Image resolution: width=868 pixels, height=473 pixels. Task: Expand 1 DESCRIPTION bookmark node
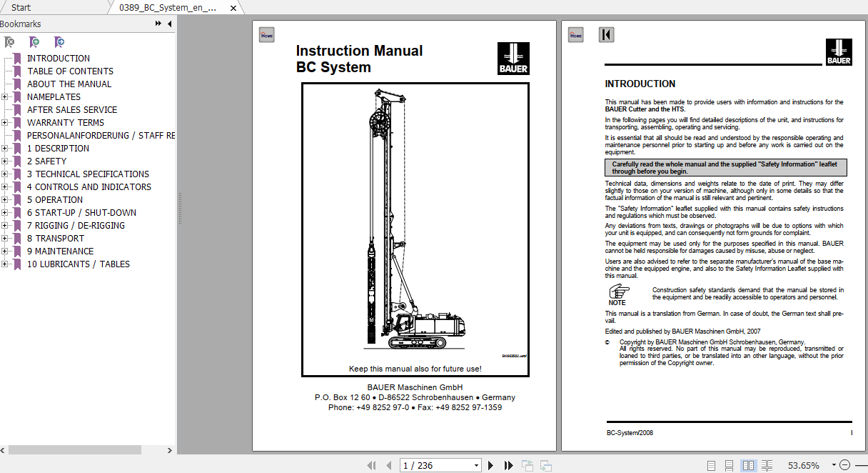4,149
